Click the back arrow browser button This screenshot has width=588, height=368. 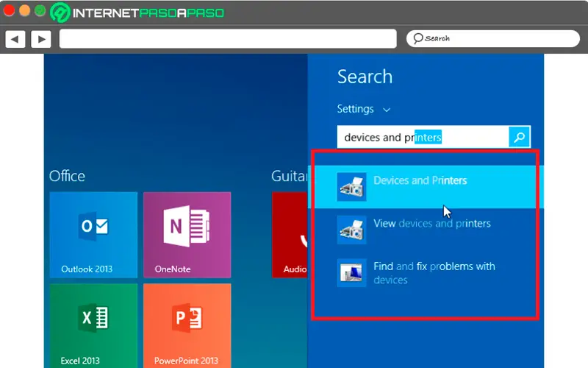pyautogui.click(x=15, y=39)
